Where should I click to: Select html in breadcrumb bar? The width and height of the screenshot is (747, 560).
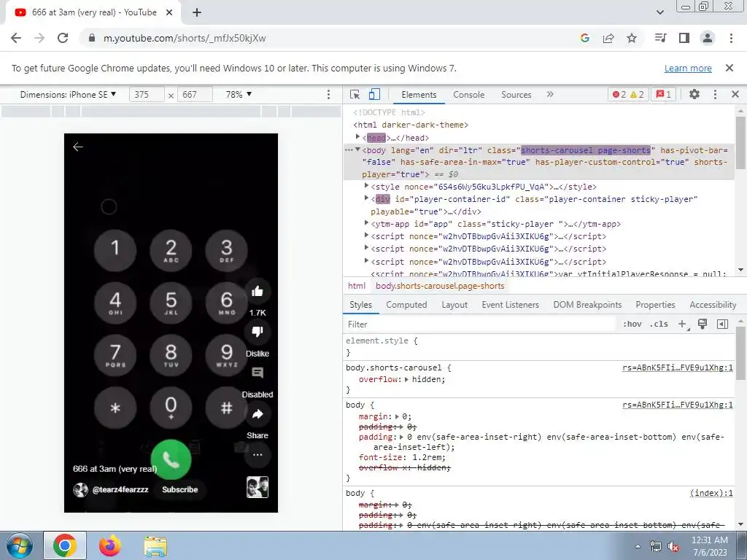pyautogui.click(x=357, y=286)
